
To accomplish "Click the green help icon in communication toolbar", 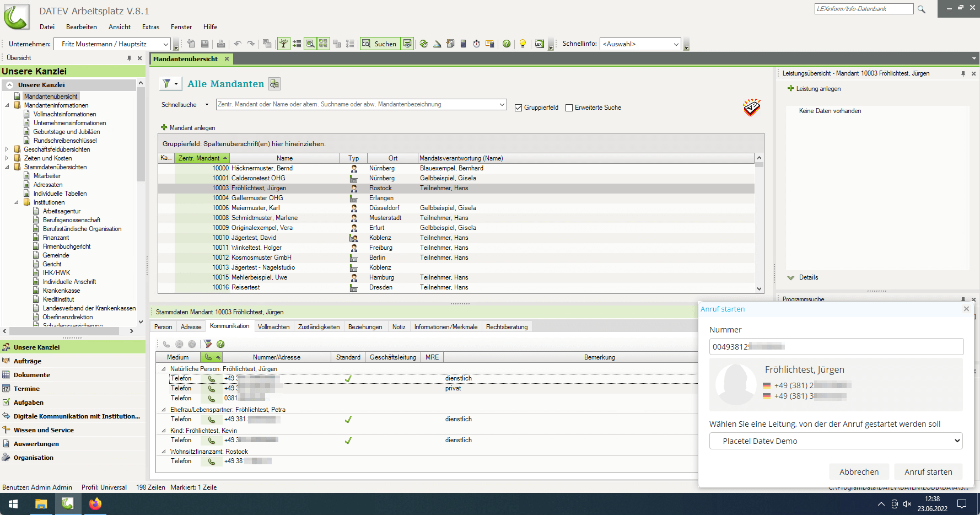I will coord(220,344).
